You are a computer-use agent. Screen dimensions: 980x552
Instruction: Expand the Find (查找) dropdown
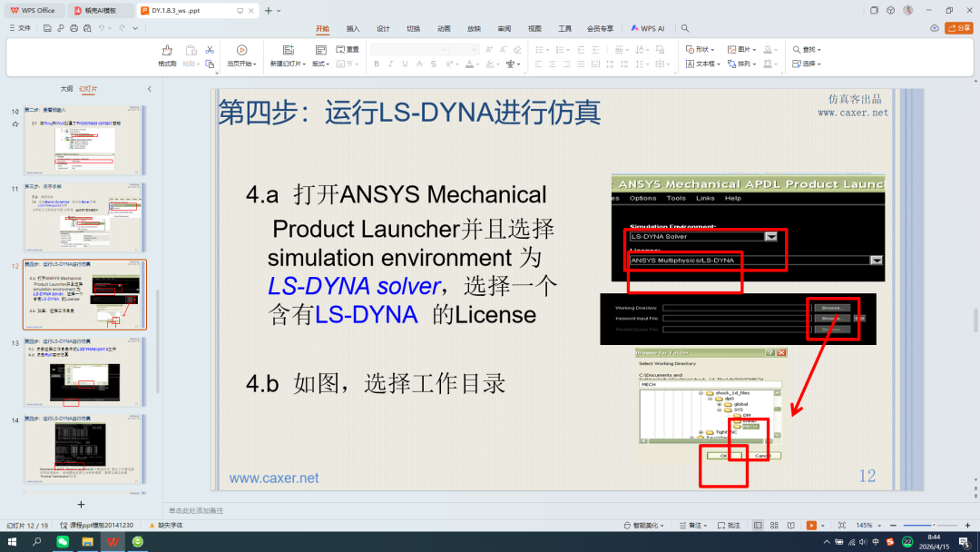point(807,49)
